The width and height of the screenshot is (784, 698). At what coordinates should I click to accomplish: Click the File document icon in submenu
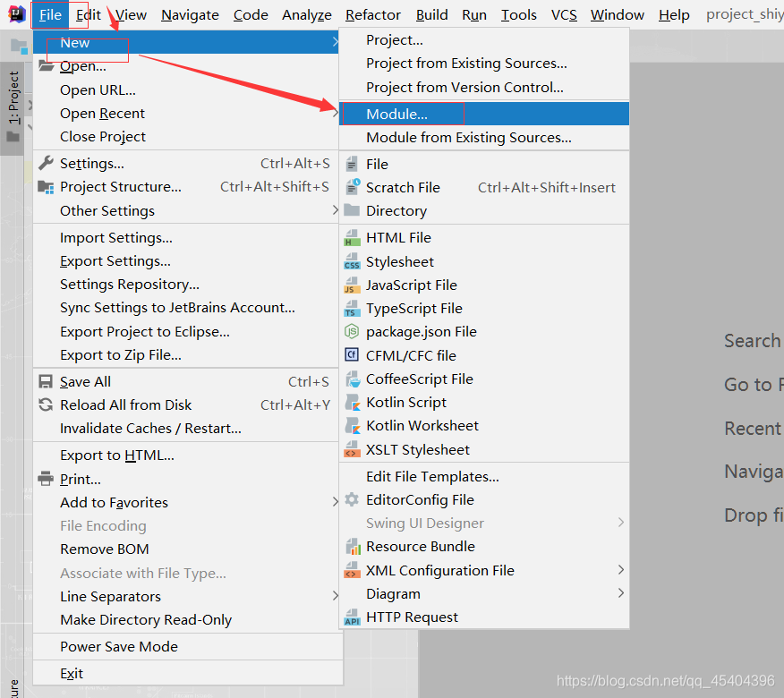(352, 164)
